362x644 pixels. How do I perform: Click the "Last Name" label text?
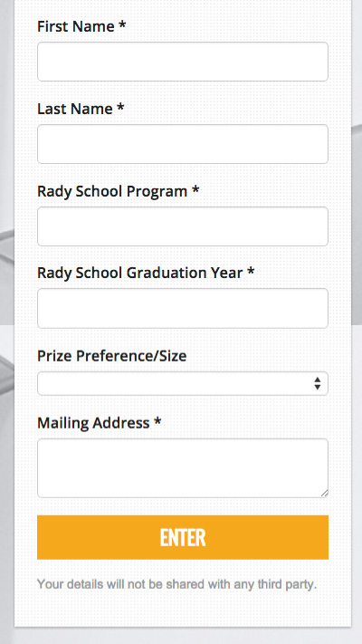[75, 109]
